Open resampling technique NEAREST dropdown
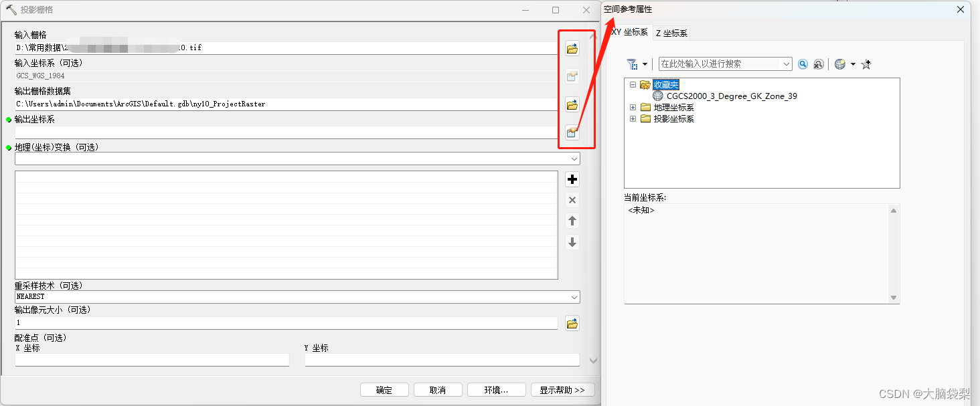The image size is (980, 406). click(x=574, y=297)
